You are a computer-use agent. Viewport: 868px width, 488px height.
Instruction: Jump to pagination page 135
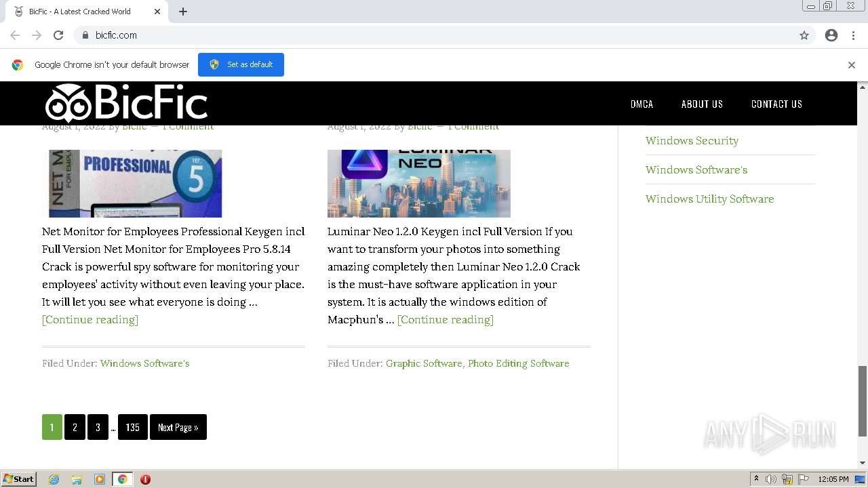pyautogui.click(x=133, y=427)
